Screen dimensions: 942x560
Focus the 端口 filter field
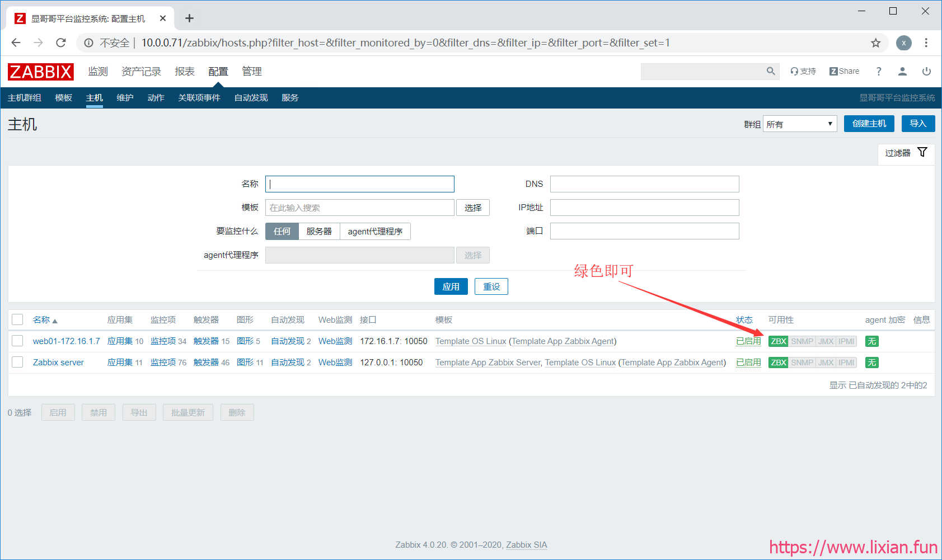645,231
